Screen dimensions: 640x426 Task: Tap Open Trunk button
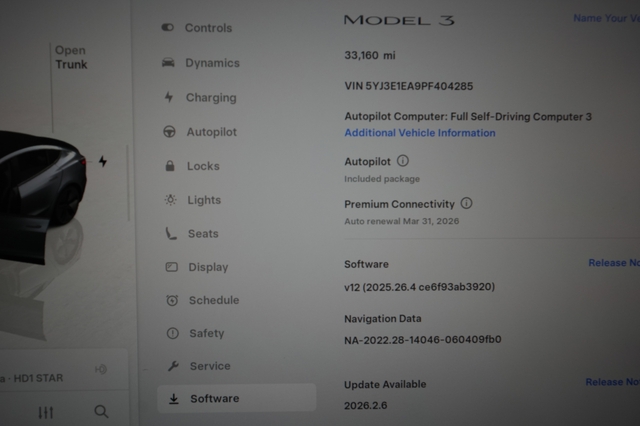pos(71,58)
